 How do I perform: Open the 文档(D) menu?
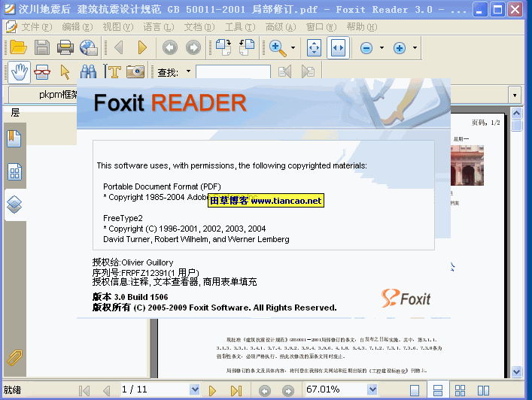tap(199, 27)
